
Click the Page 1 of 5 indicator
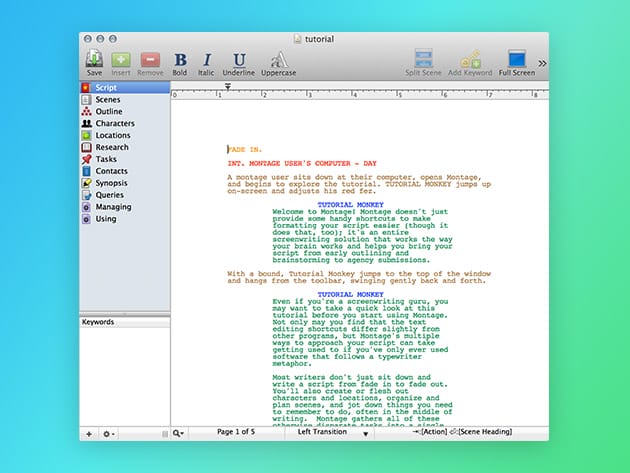236,432
